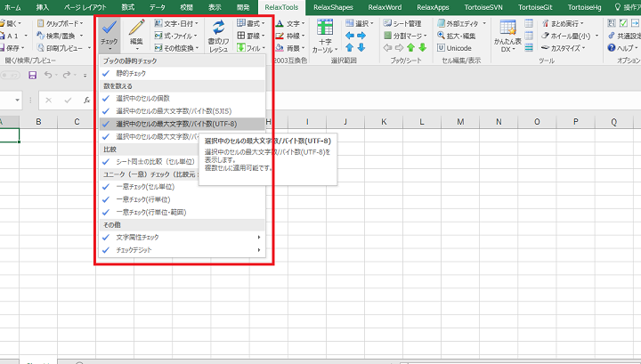Click the Unicode button

[x=454, y=48]
